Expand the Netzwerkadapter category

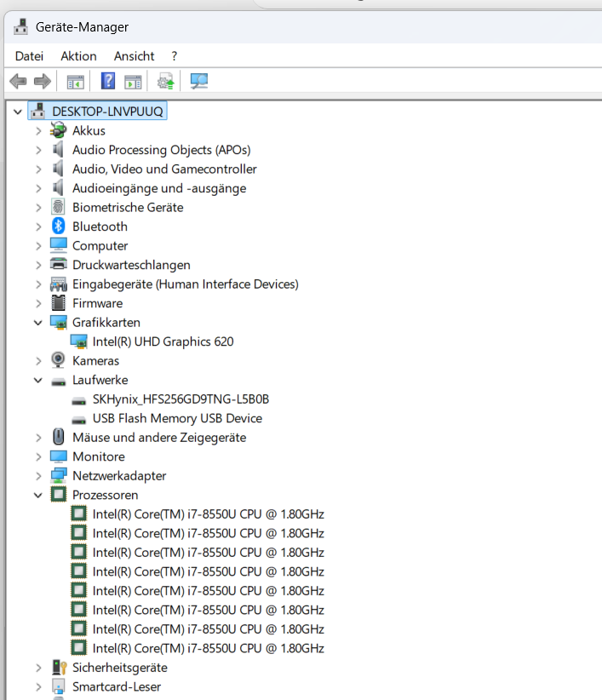point(38,476)
